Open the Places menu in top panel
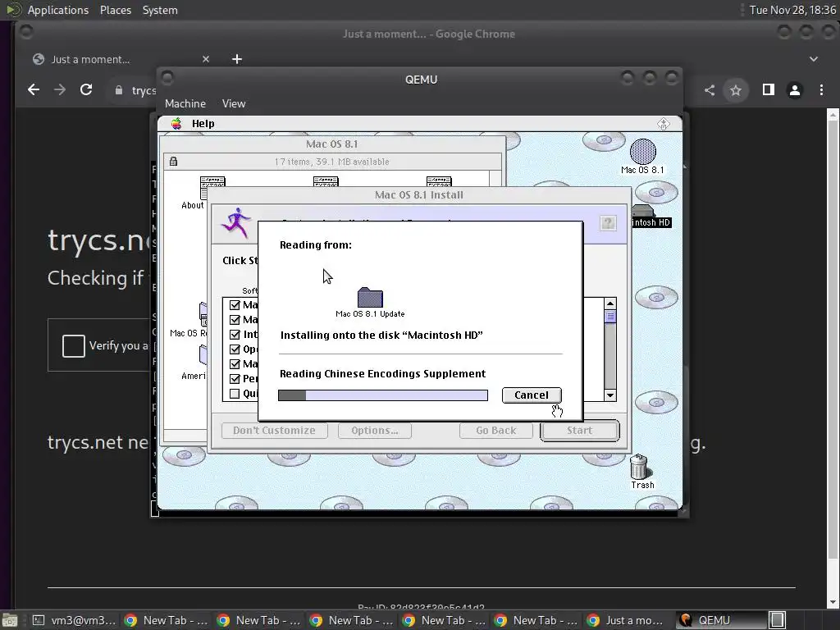840x630 pixels. [x=116, y=10]
